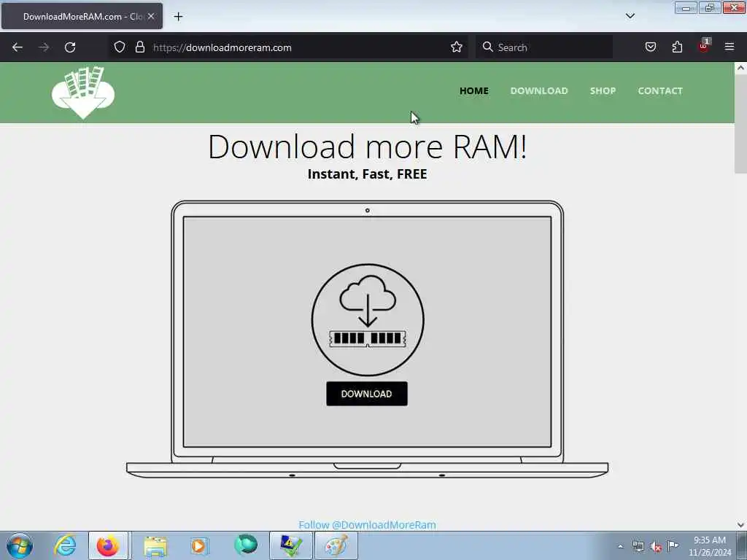The image size is (747, 560).
Task: Click the vertical scrollbar thumb
Action: [740, 124]
